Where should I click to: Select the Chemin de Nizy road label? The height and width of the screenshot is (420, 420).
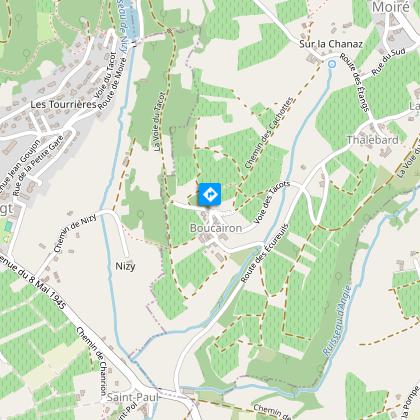[x=75, y=233]
